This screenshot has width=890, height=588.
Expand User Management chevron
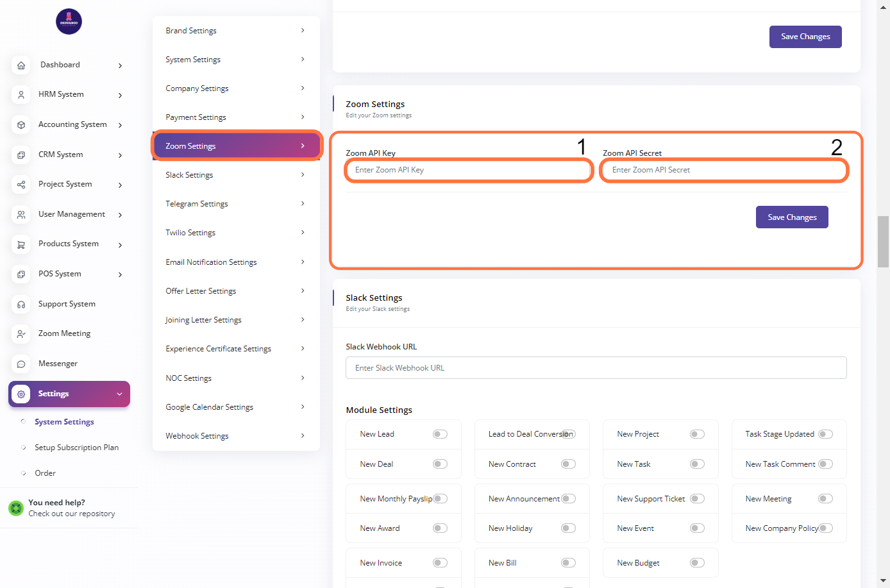tap(120, 215)
